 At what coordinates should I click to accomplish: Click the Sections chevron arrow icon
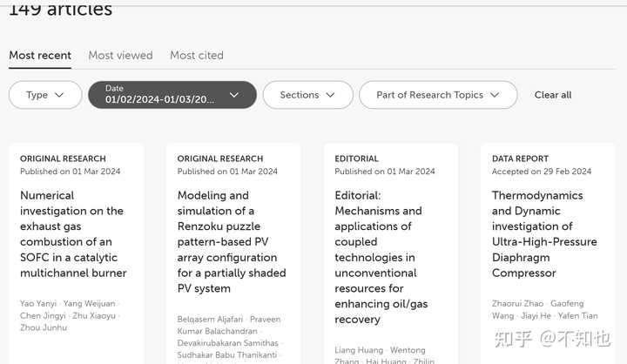(331, 95)
